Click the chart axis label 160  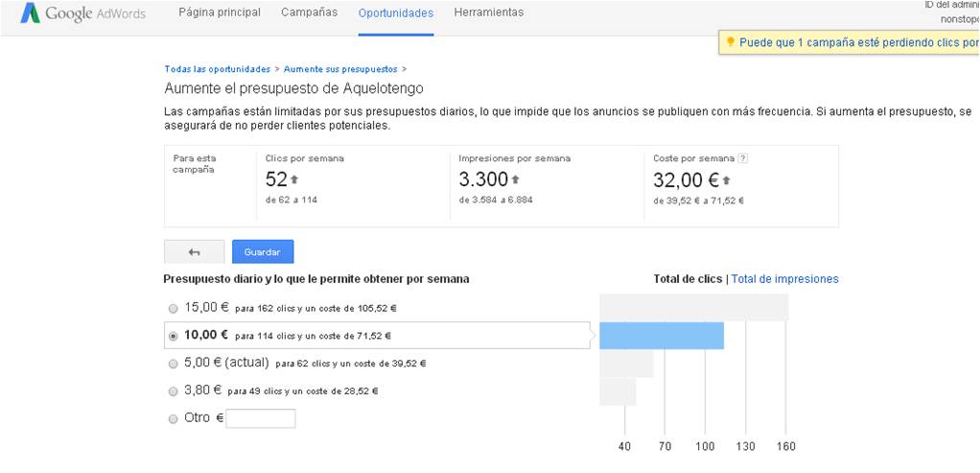785,447
